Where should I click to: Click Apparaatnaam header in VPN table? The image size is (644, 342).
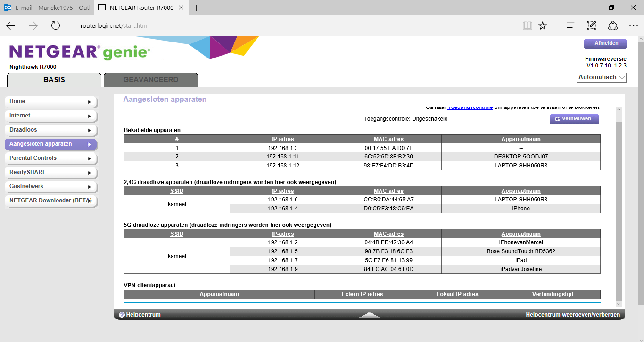[x=219, y=294]
